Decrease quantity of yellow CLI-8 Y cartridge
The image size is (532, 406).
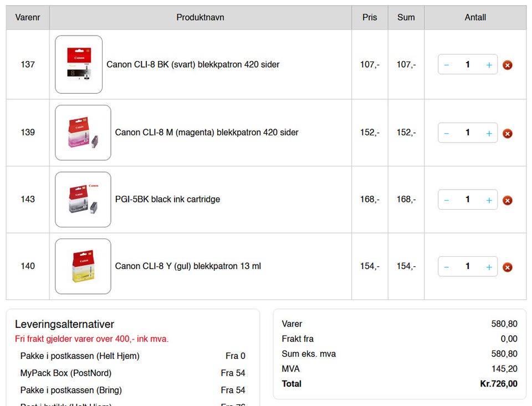pyautogui.click(x=447, y=267)
